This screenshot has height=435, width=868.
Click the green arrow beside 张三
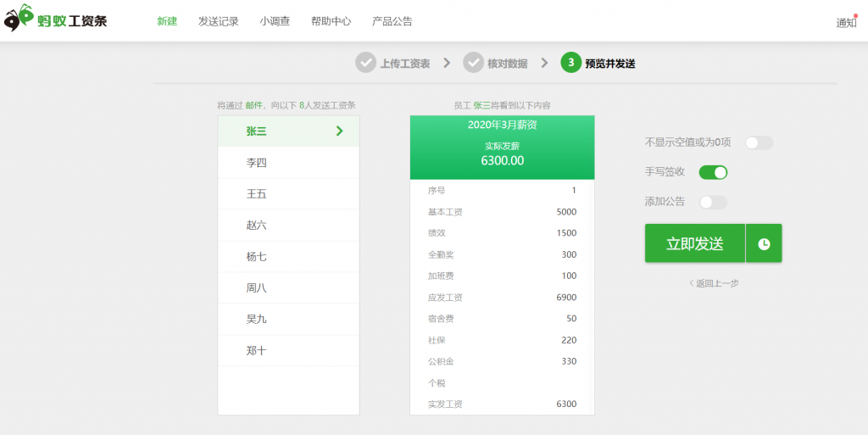click(x=340, y=131)
